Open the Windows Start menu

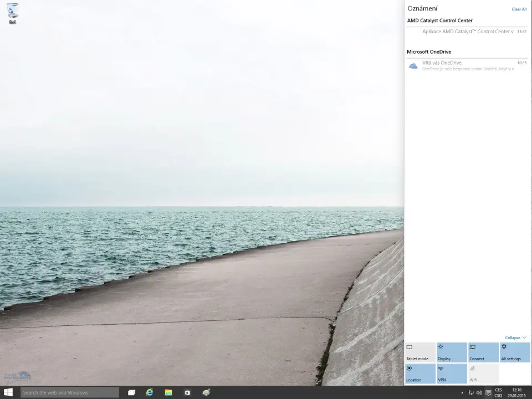pyautogui.click(x=8, y=392)
